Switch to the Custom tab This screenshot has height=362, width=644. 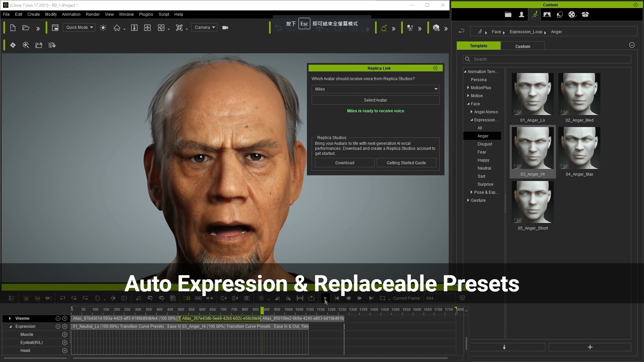[x=523, y=46]
